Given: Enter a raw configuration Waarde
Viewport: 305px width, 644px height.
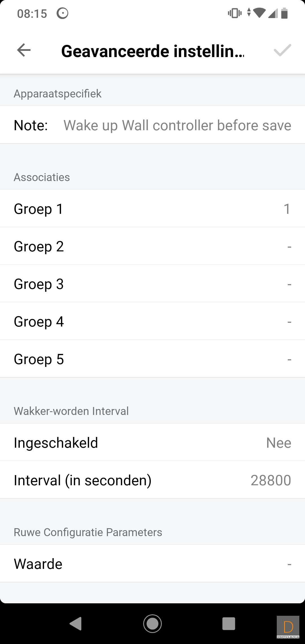Looking at the screenshot, I should point(152,564).
